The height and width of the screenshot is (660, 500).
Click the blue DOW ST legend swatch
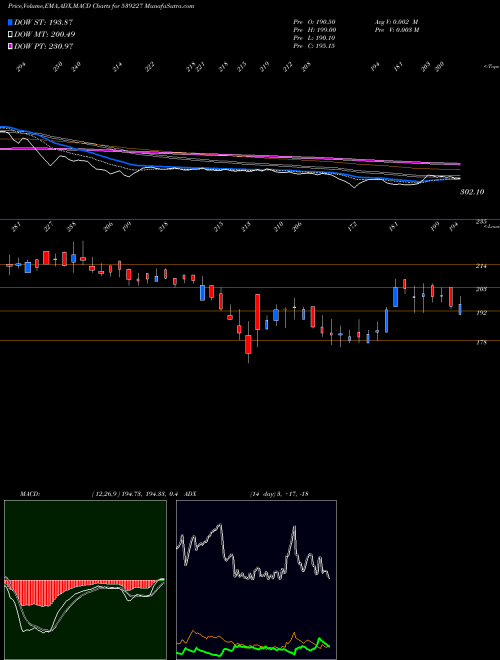click(10, 22)
